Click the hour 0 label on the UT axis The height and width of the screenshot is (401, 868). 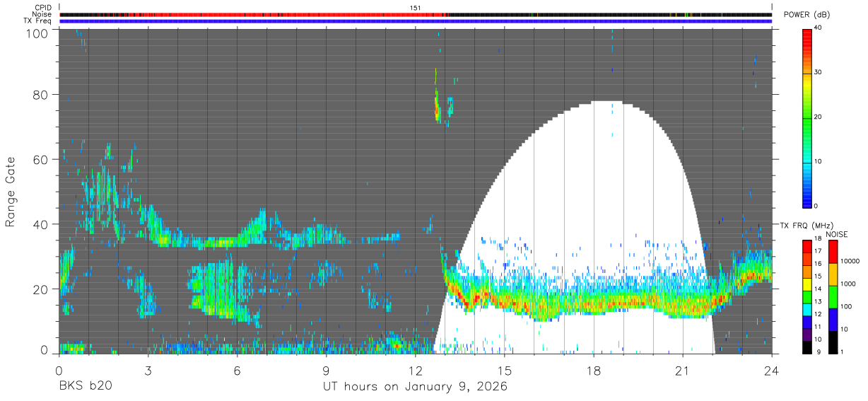tap(59, 371)
